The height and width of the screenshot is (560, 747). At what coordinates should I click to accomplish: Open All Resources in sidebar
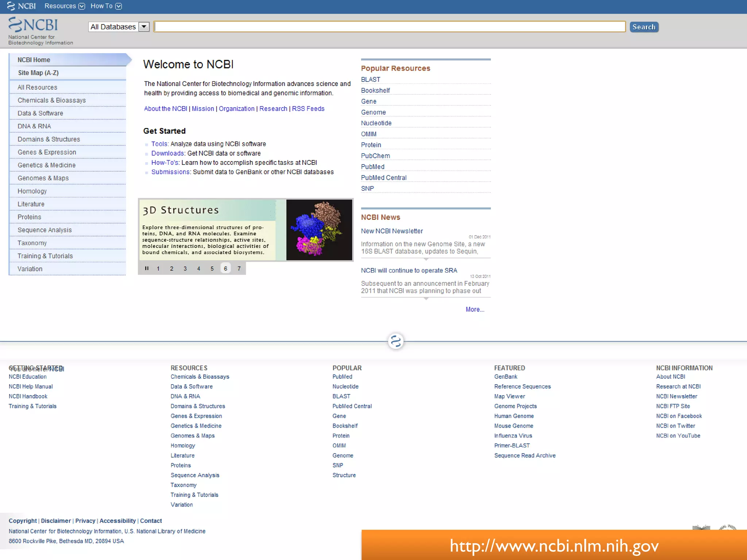pos(68,87)
